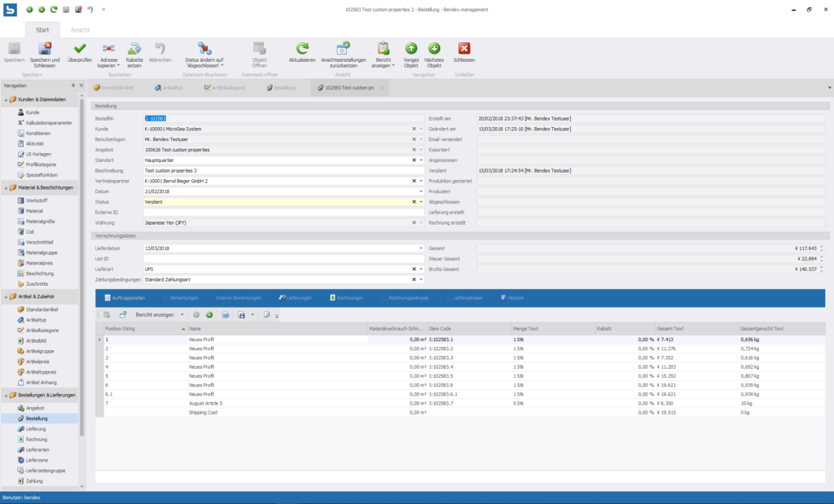Image resolution: width=834 pixels, height=504 pixels.
Task: Switch to the Ansicht ribbon tab
Action: (80, 29)
